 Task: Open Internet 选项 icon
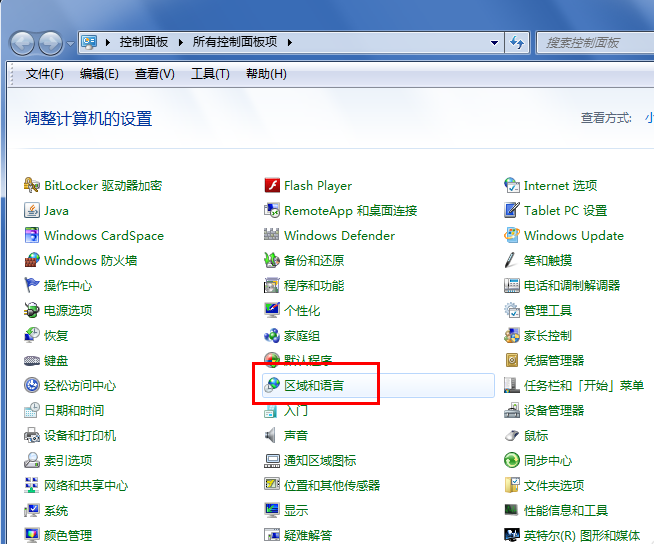pyautogui.click(x=512, y=185)
